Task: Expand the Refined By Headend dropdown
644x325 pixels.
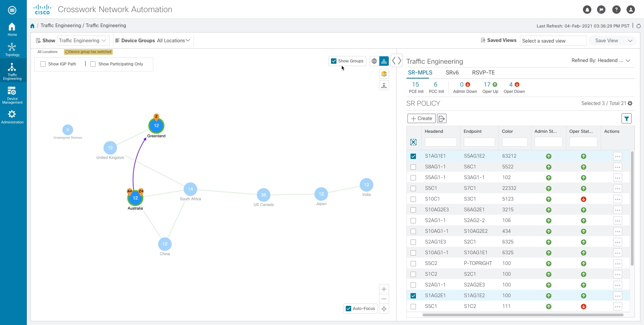Action: pos(601,60)
